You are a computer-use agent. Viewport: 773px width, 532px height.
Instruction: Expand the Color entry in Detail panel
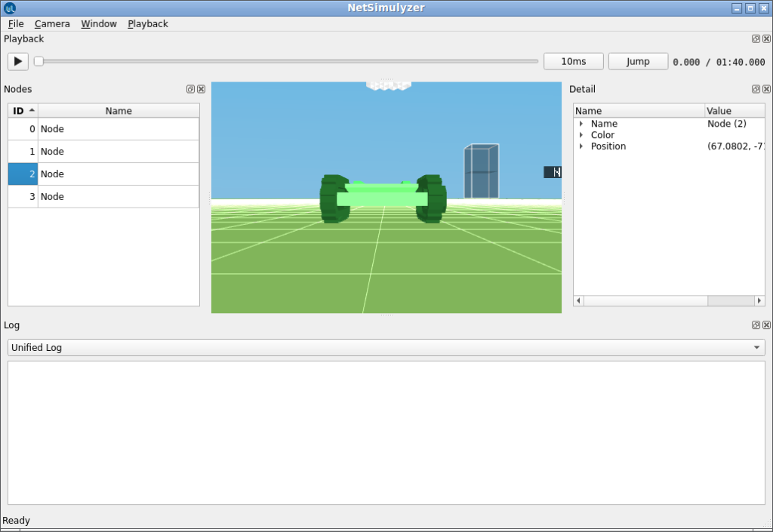[x=580, y=134]
